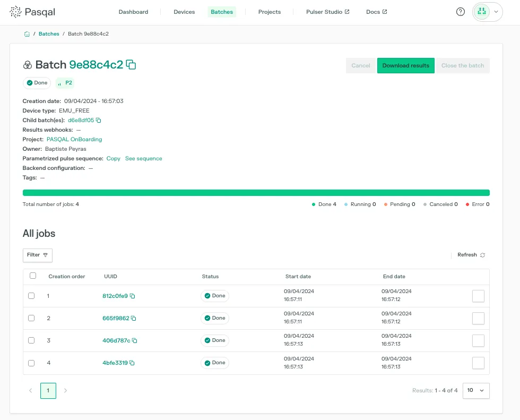This screenshot has height=420, width=520.
Task: Open the Devices tab
Action: click(184, 12)
